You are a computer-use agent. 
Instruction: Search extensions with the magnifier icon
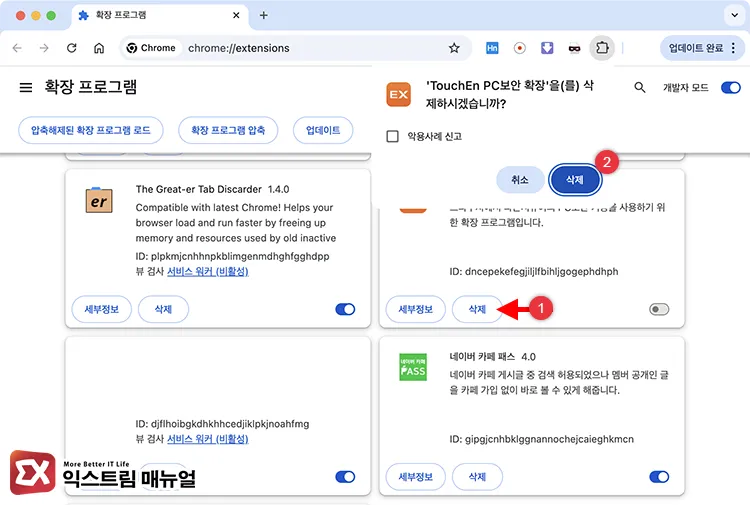coord(640,88)
